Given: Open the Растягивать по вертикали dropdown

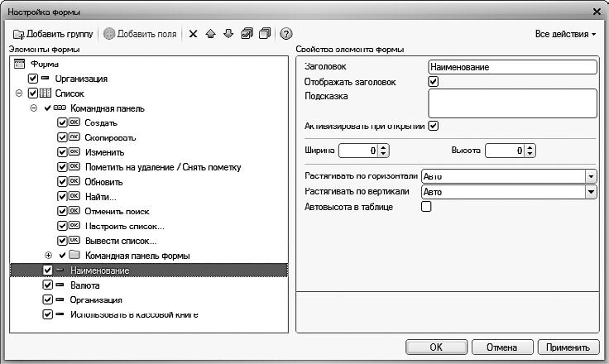Looking at the screenshot, I should [591, 191].
